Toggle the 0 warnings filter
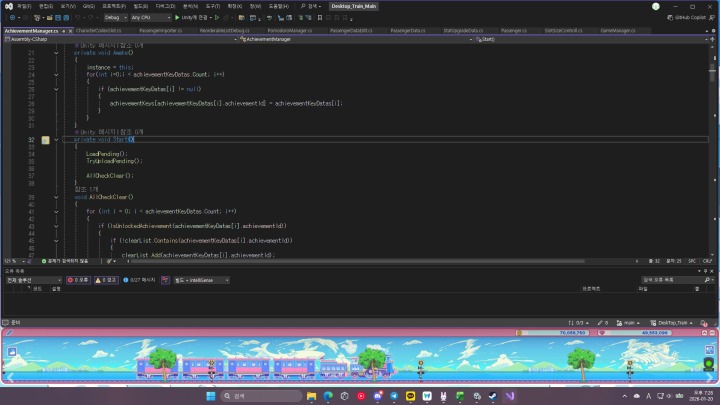Screen dimensions: 720x405 pos(105,280)
